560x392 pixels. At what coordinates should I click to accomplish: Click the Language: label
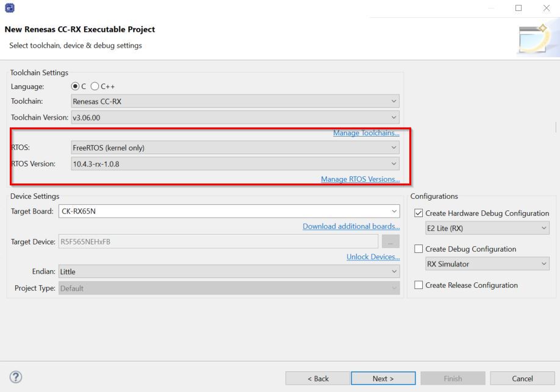click(x=27, y=87)
